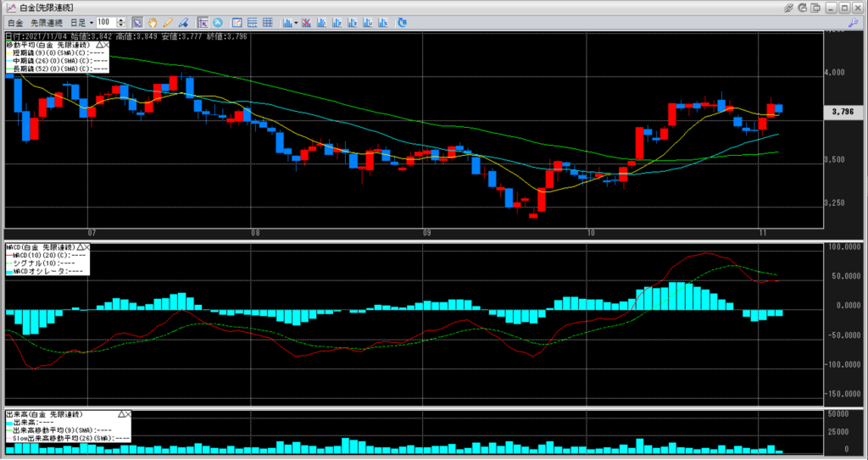
Task: Click the 白金 symbol label in toolbar
Action: 15,21
